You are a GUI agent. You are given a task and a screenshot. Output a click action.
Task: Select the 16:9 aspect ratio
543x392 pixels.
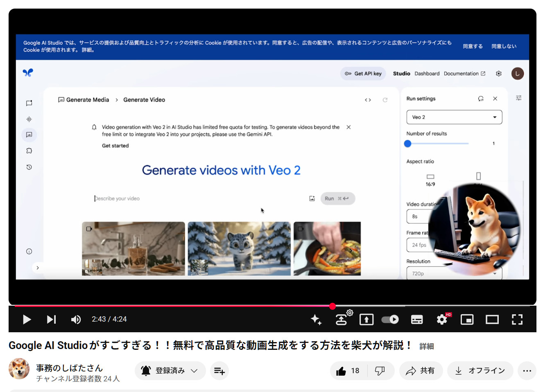click(430, 180)
